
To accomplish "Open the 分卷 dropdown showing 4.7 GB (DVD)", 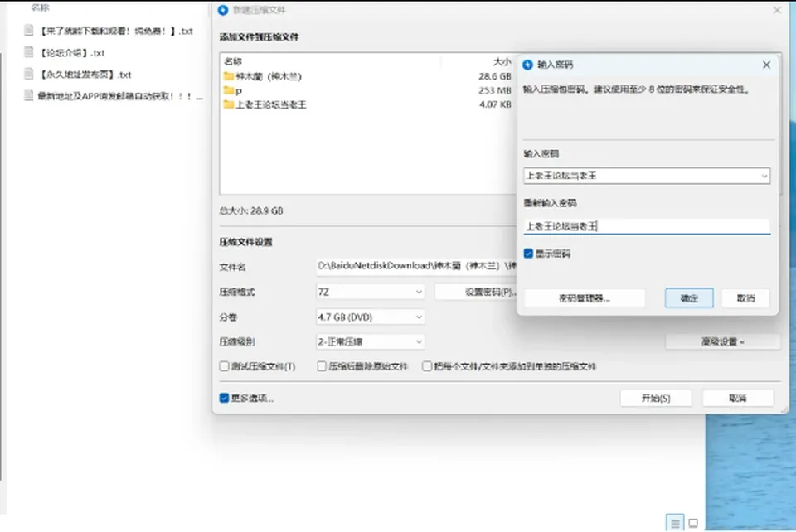I will [x=370, y=317].
